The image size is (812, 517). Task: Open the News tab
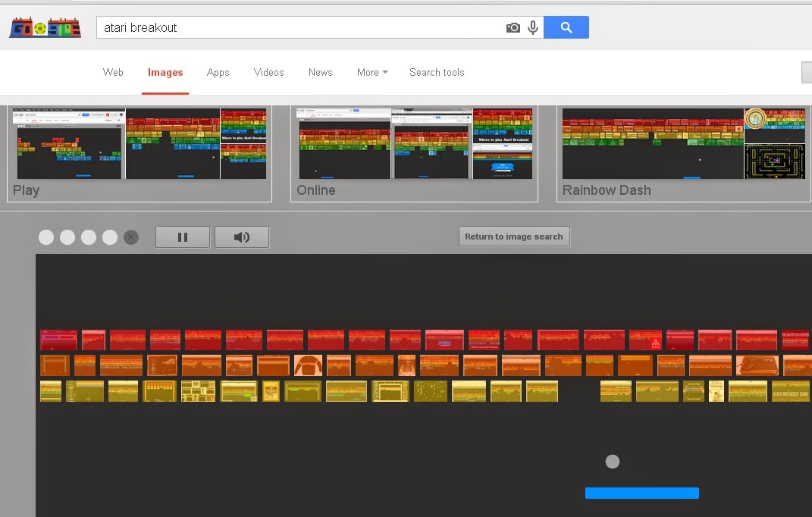[320, 73]
